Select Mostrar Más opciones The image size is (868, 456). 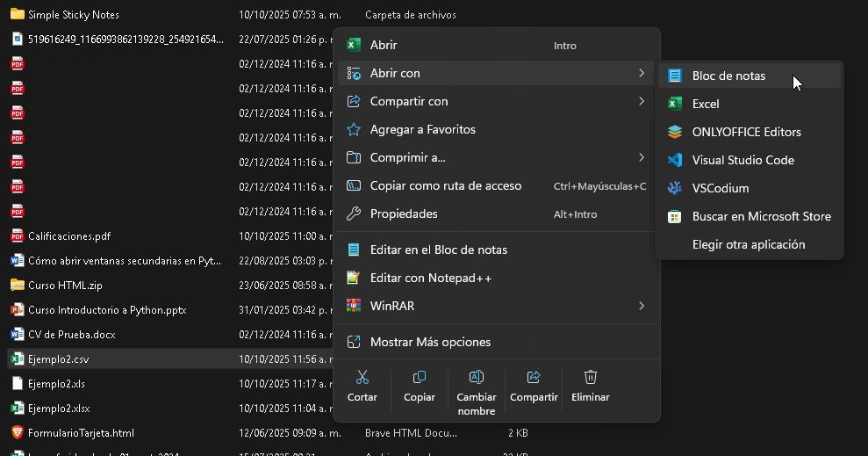click(x=496, y=342)
